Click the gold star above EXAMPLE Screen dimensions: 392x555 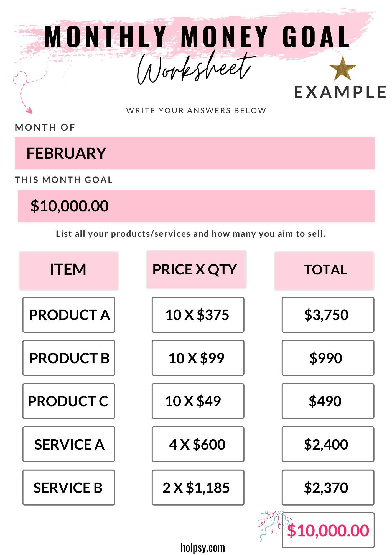pos(342,68)
